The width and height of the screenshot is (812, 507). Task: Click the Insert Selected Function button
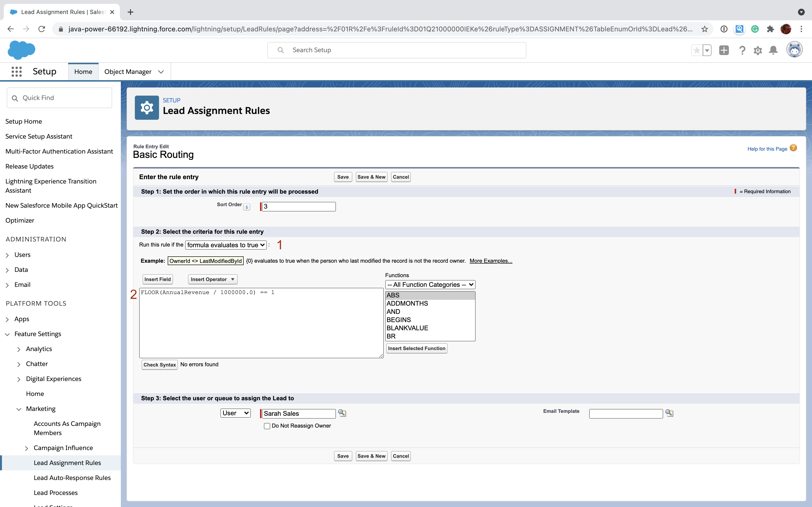(x=416, y=348)
